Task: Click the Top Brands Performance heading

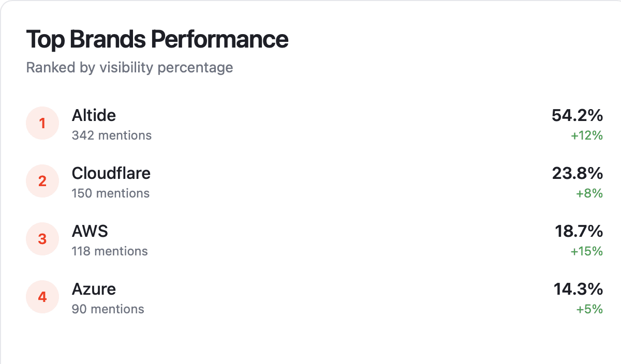Action: [x=157, y=40]
